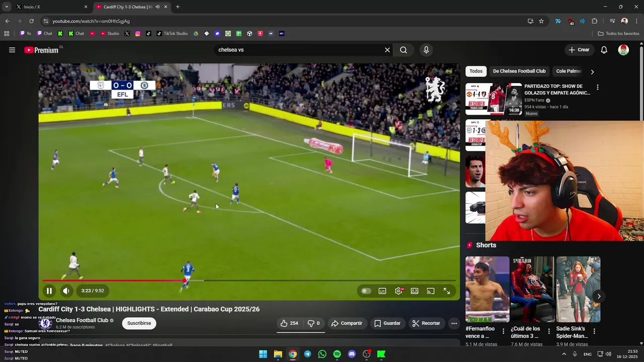Open more actions three-dot menu
This screenshot has height=362, width=644.
tap(454, 323)
